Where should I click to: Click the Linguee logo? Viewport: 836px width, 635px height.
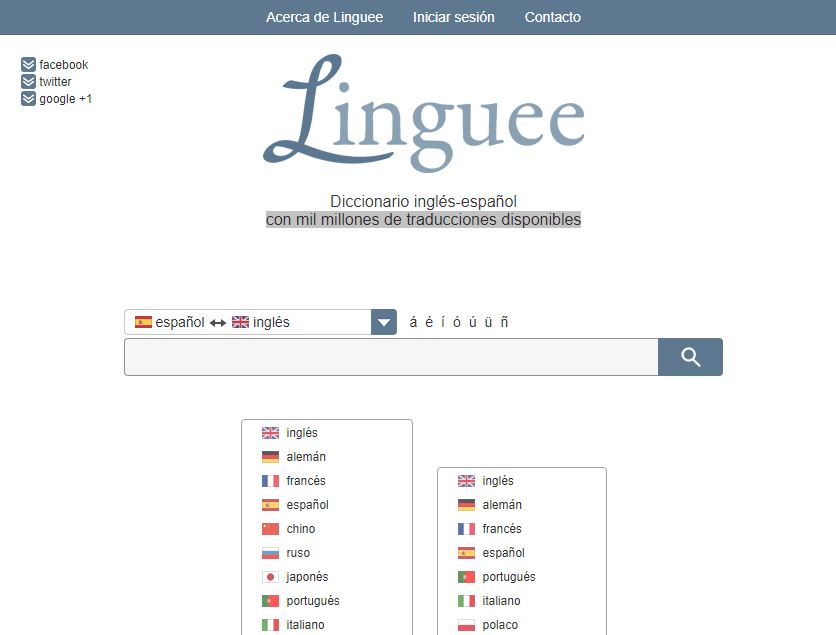[424, 113]
